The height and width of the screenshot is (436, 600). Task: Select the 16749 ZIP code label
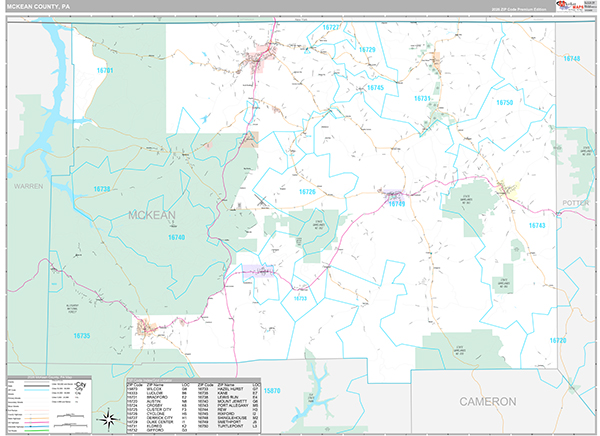click(397, 204)
